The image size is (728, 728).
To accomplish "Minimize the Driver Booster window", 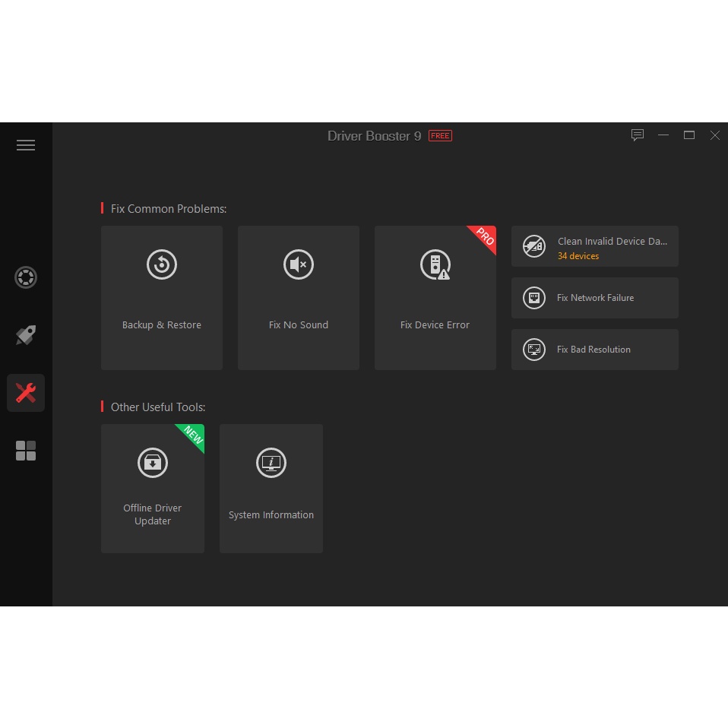I will pyautogui.click(x=663, y=135).
